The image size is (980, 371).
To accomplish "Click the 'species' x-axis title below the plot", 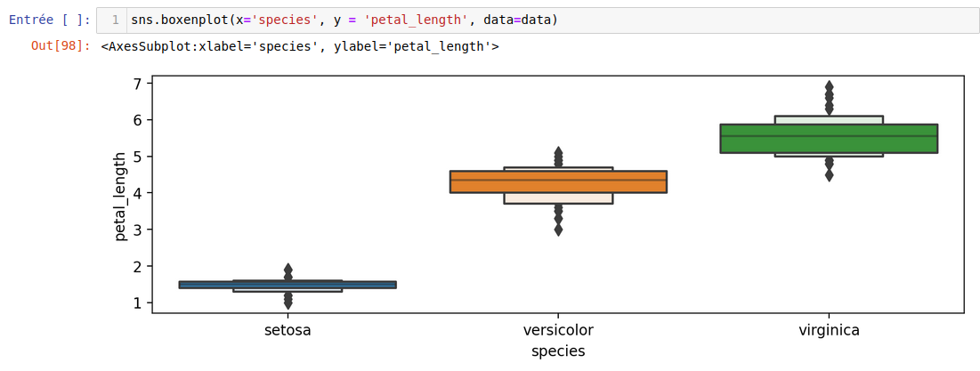I will tap(558, 351).
